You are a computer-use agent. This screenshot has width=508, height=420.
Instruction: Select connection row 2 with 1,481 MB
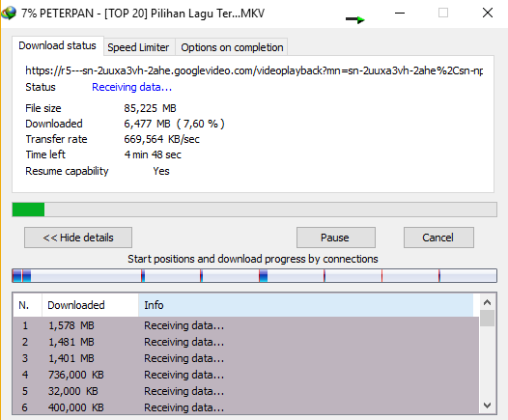(246, 342)
